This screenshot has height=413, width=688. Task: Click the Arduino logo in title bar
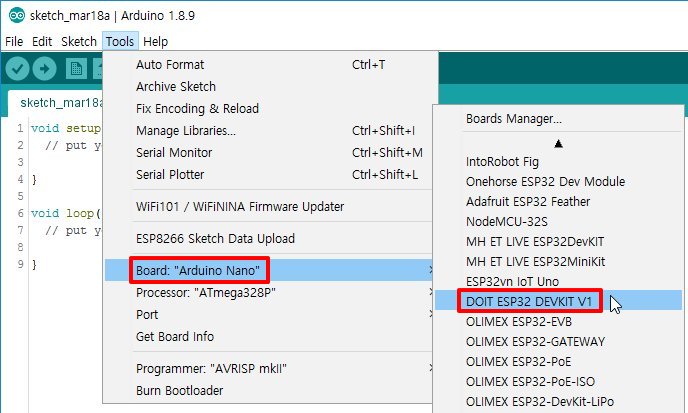pyautogui.click(x=17, y=16)
